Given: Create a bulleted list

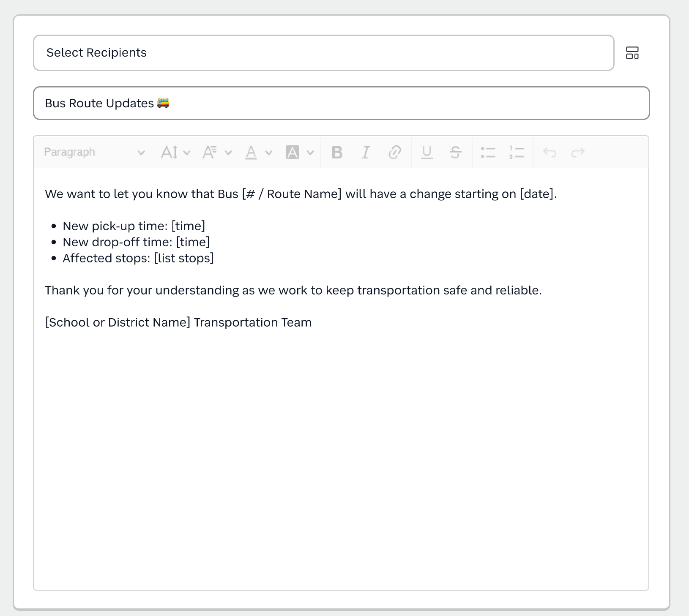Looking at the screenshot, I should 488,153.
